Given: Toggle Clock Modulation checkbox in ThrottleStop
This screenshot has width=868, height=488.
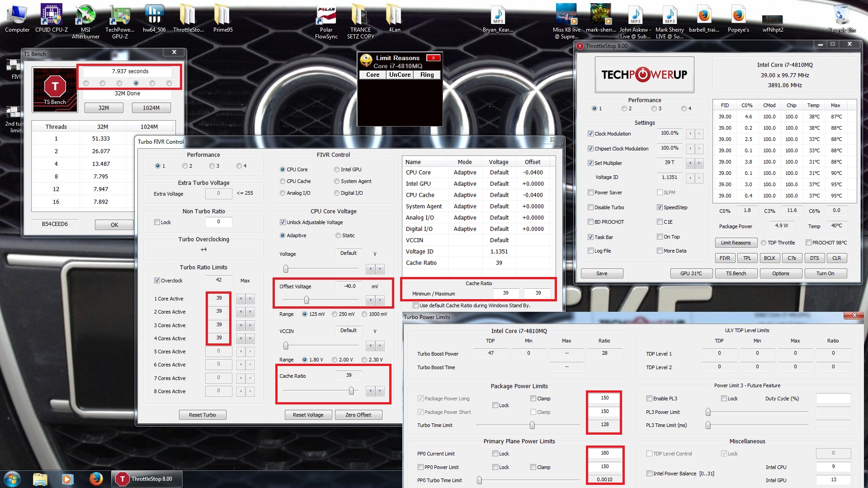Looking at the screenshot, I should [590, 134].
